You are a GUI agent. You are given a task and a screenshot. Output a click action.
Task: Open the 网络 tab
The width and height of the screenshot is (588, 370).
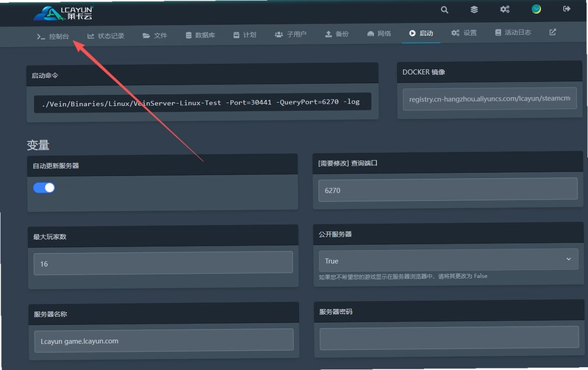pyautogui.click(x=379, y=34)
